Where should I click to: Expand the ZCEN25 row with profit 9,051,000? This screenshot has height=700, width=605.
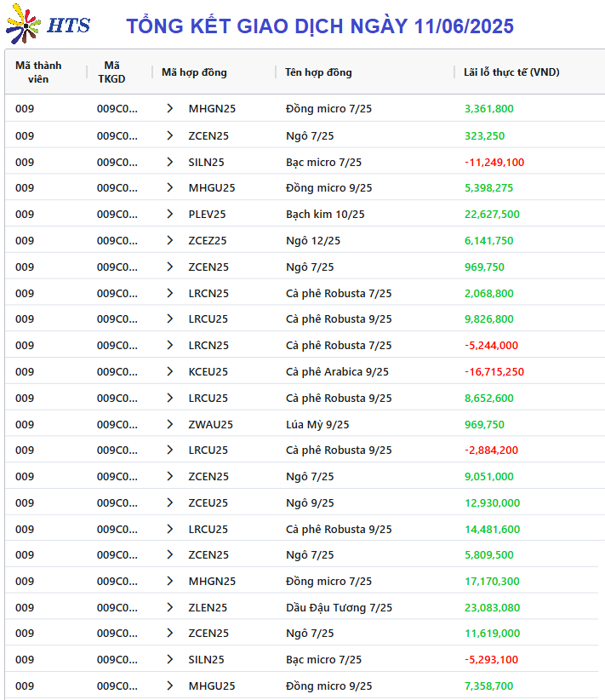(x=169, y=476)
